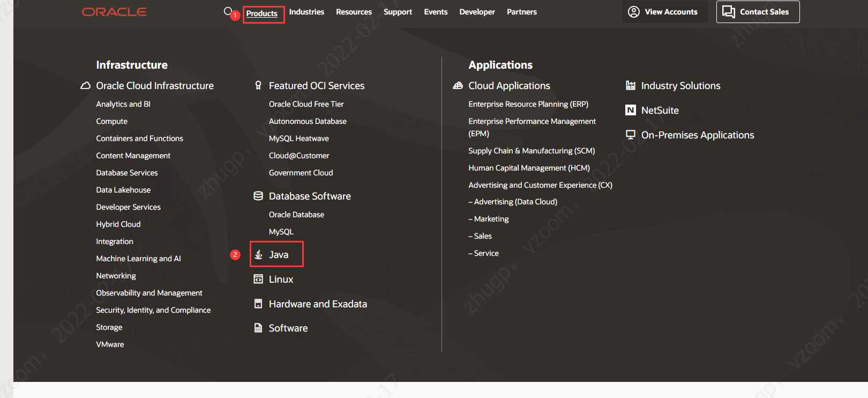Open Government Cloud link
The image size is (868, 398).
(x=301, y=173)
